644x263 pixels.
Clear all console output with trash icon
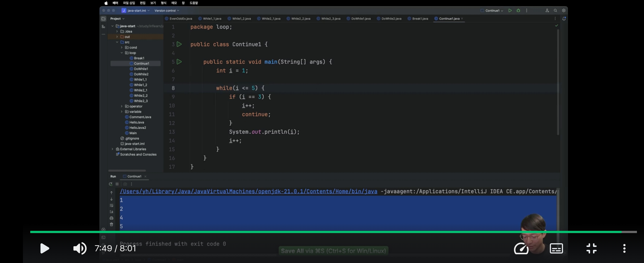click(111, 224)
